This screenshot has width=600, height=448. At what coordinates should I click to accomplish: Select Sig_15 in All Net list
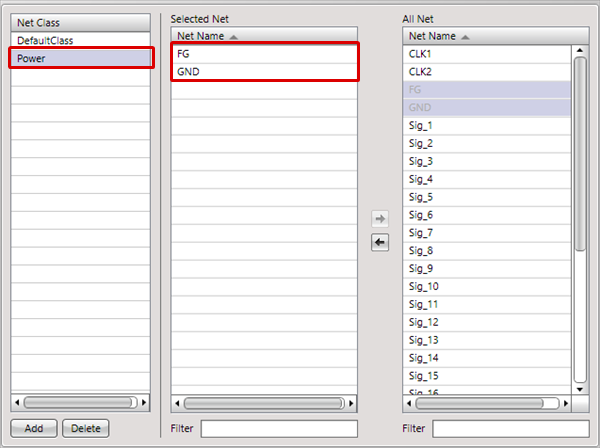coord(487,376)
